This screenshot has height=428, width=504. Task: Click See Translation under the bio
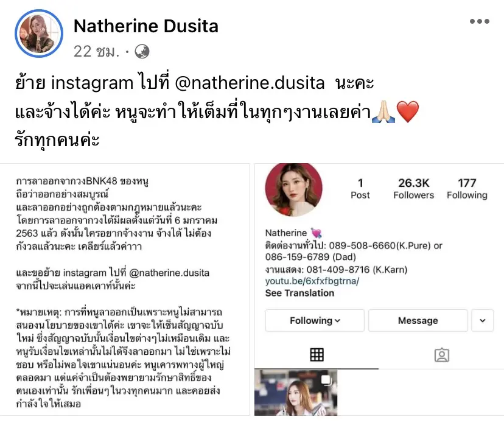[299, 293]
